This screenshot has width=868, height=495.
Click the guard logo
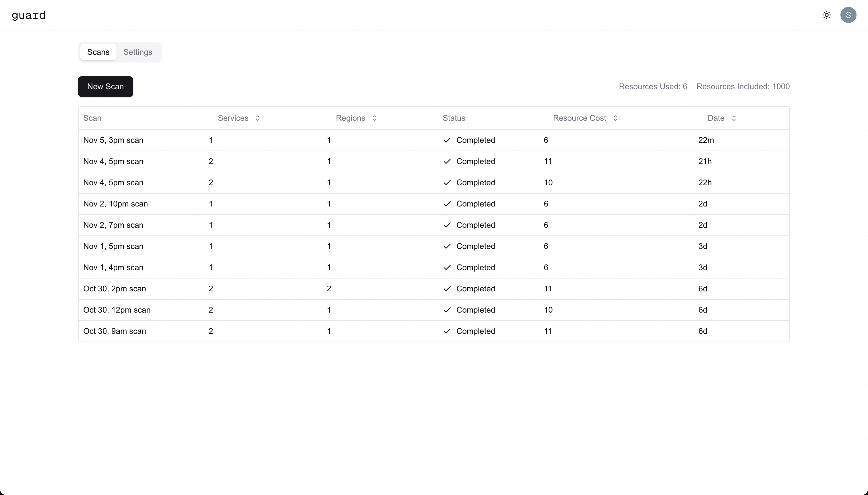click(x=29, y=15)
